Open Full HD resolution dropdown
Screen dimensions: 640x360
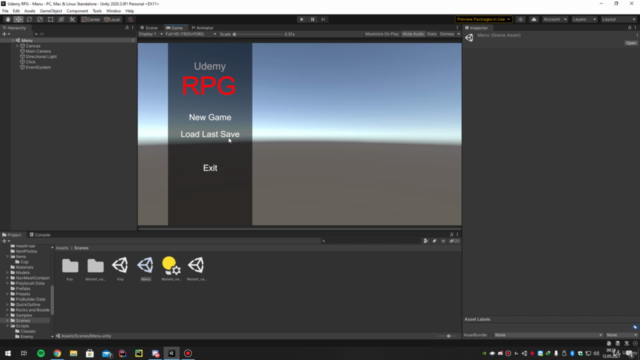pos(191,34)
